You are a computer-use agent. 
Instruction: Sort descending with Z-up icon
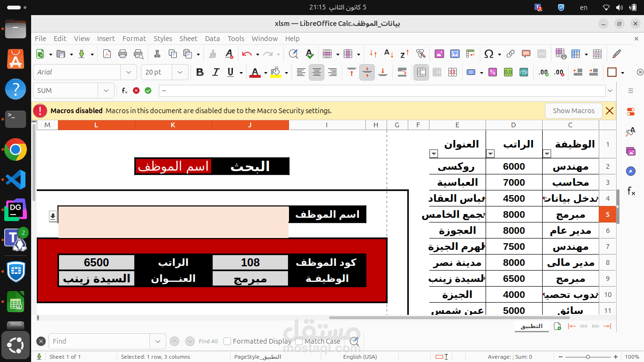tap(405, 54)
